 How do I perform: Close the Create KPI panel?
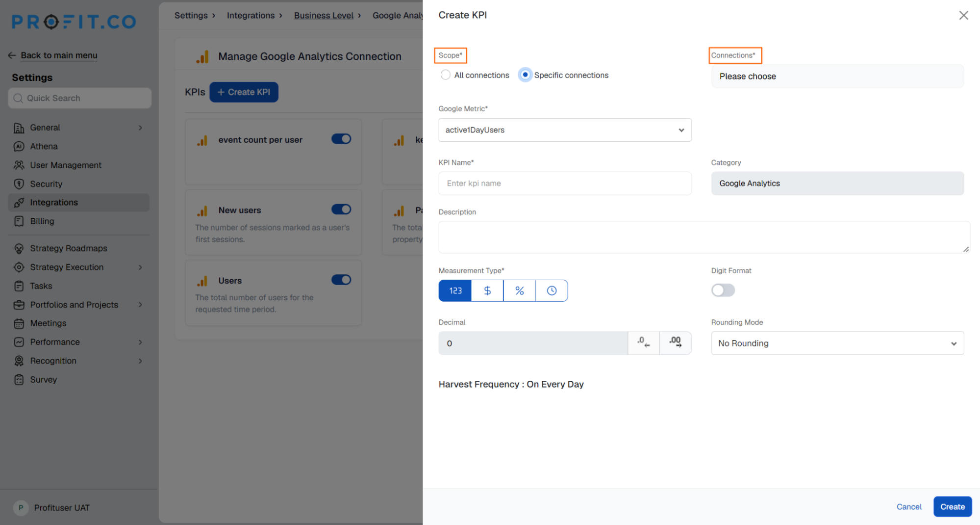click(x=963, y=15)
